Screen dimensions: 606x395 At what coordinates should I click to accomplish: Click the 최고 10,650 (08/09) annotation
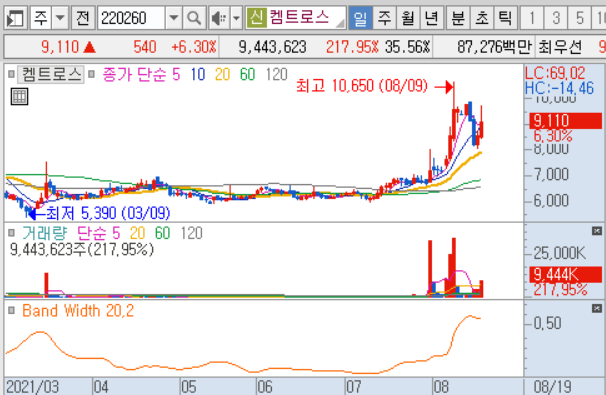point(362,86)
